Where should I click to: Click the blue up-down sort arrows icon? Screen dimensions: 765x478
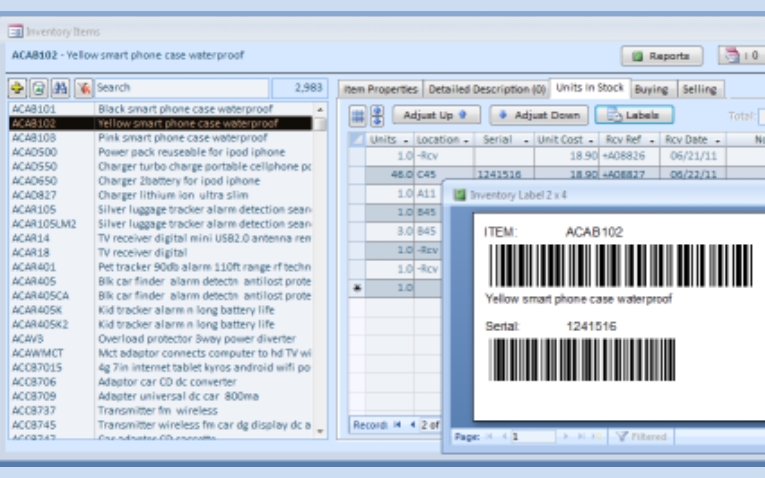[377, 115]
